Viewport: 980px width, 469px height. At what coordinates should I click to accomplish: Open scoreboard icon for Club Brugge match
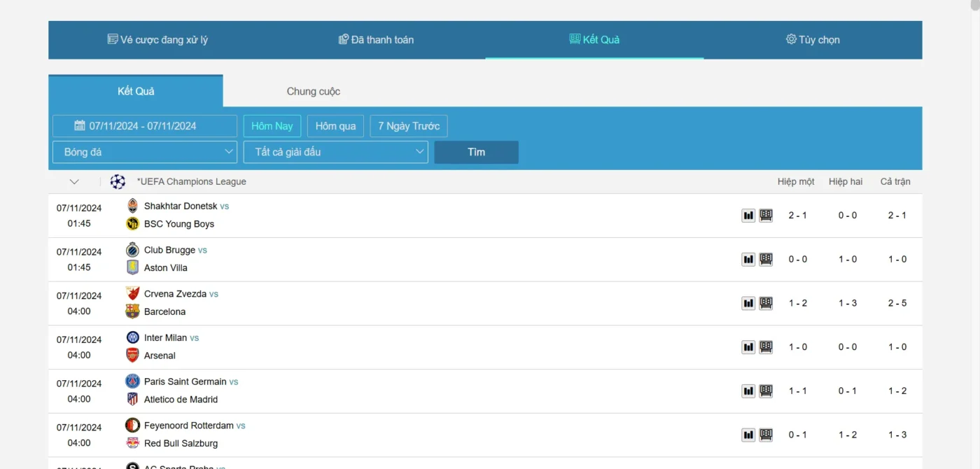point(766,259)
